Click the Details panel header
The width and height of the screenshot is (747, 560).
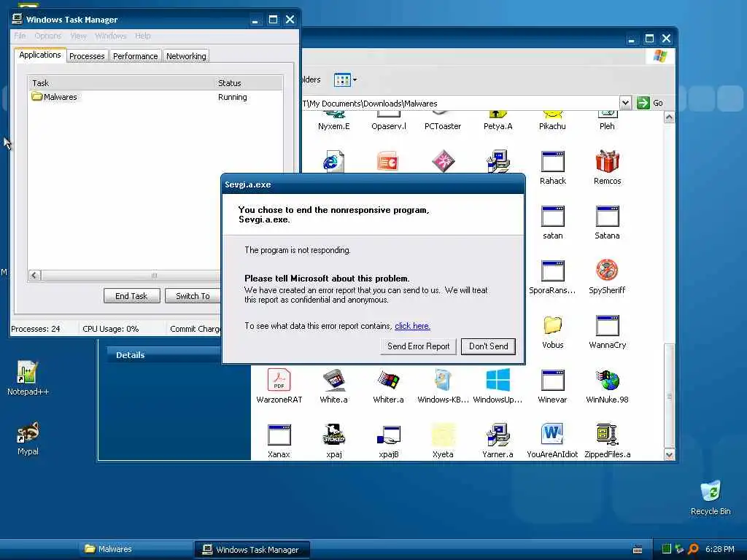tap(164, 355)
